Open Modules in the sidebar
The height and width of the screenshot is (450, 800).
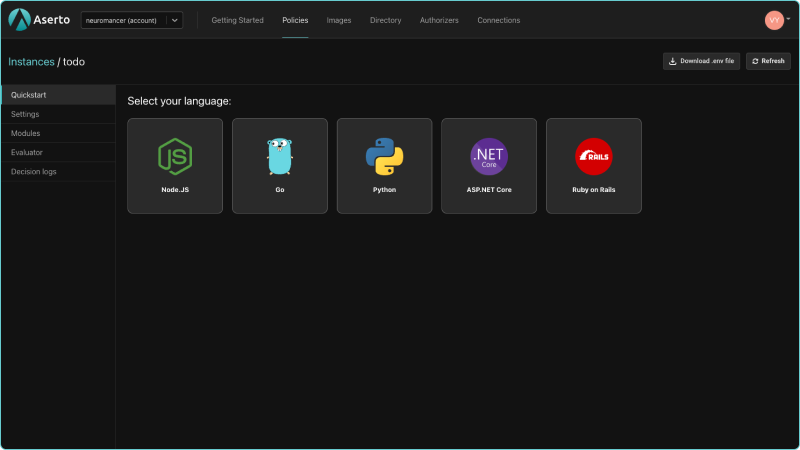(x=58, y=133)
